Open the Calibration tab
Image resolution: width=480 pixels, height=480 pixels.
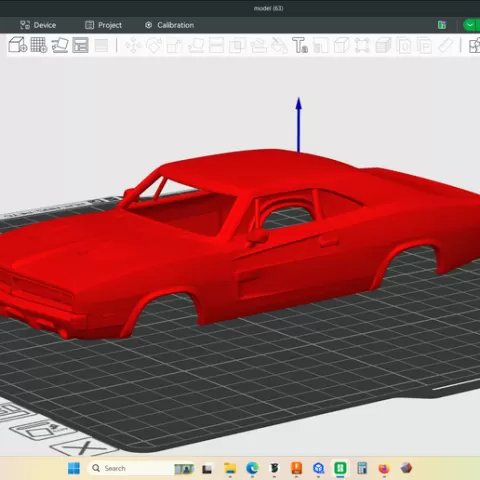pyautogui.click(x=169, y=25)
